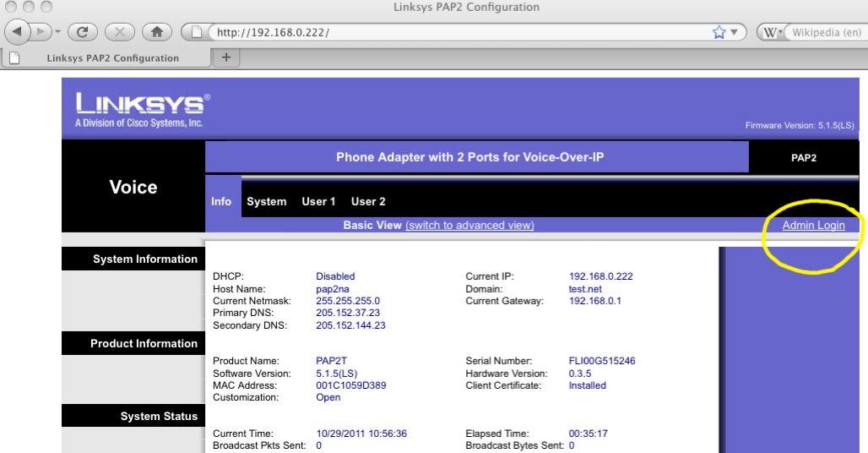Click the Firmware Version 5.1.5(LS) text
The width and height of the screenshot is (868, 453).
pos(800,126)
